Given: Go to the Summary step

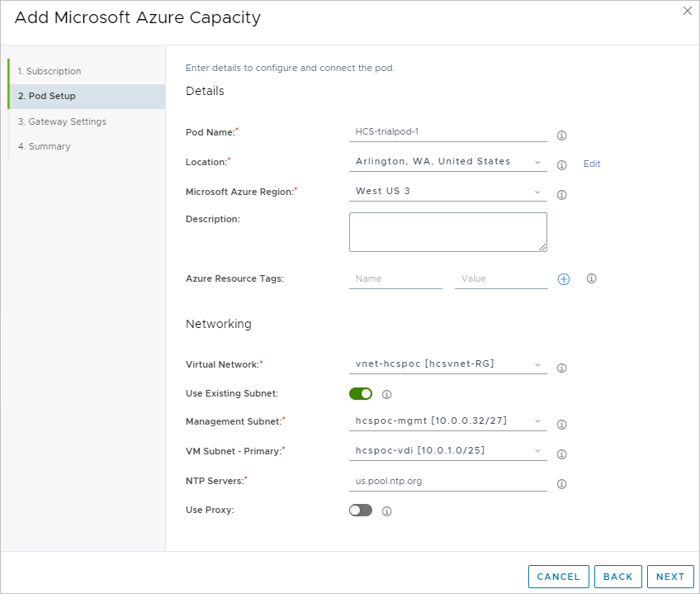Looking at the screenshot, I should [87, 146].
